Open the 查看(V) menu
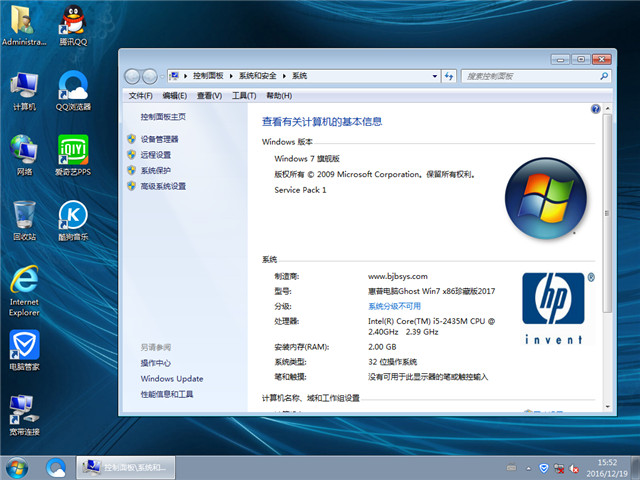640x480 pixels. coord(209,96)
